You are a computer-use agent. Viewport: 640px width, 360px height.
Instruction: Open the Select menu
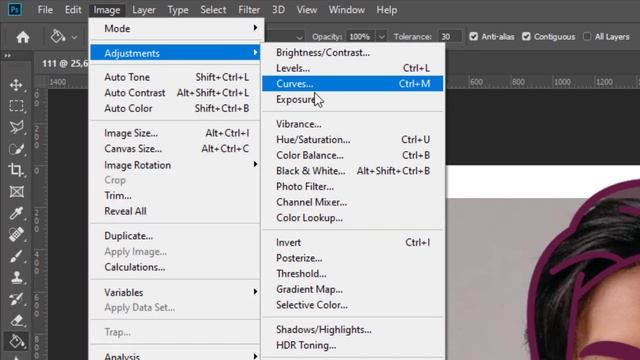(213, 10)
